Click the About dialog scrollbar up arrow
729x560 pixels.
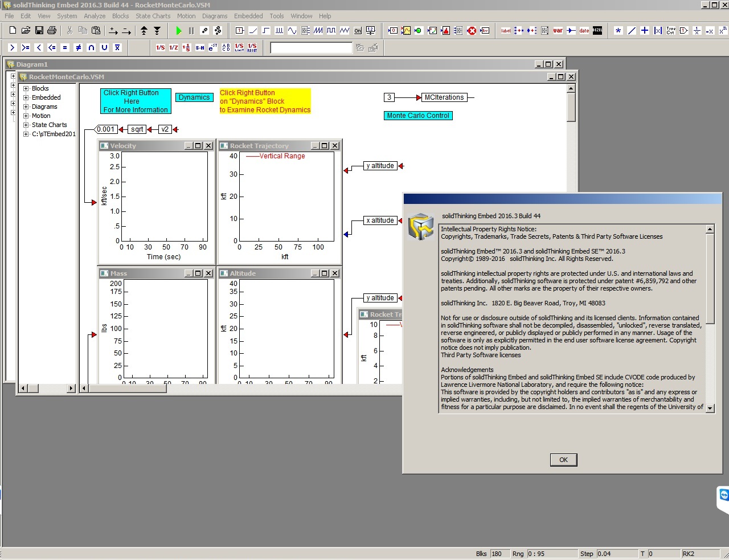click(710, 229)
